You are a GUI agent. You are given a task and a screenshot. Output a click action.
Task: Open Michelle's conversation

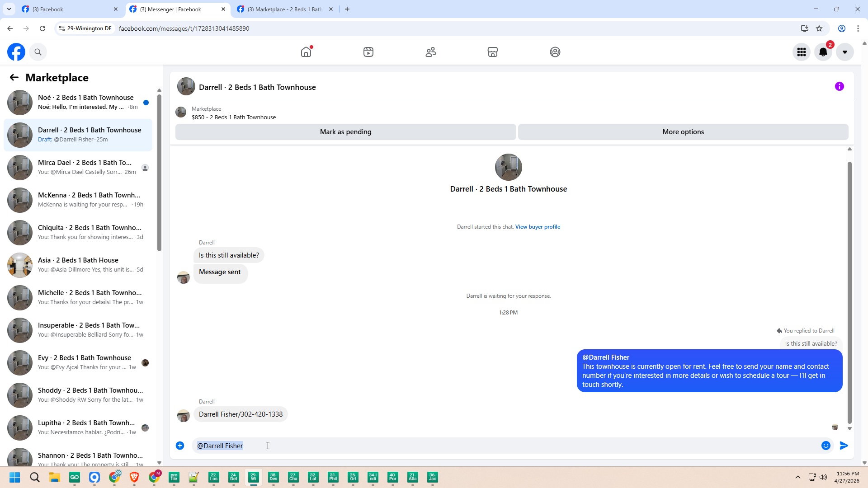coord(78,297)
